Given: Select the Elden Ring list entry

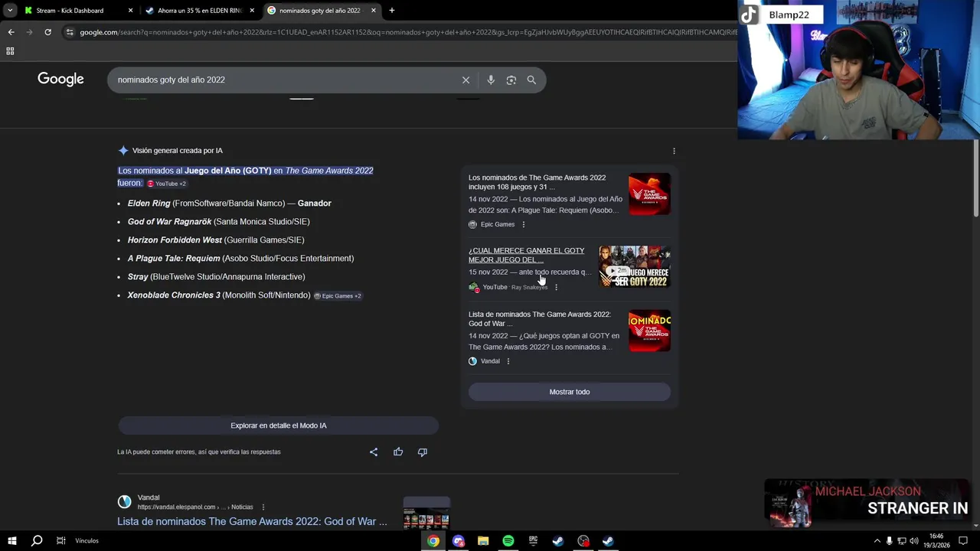Looking at the screenshot, I should (x=229, y=203).
